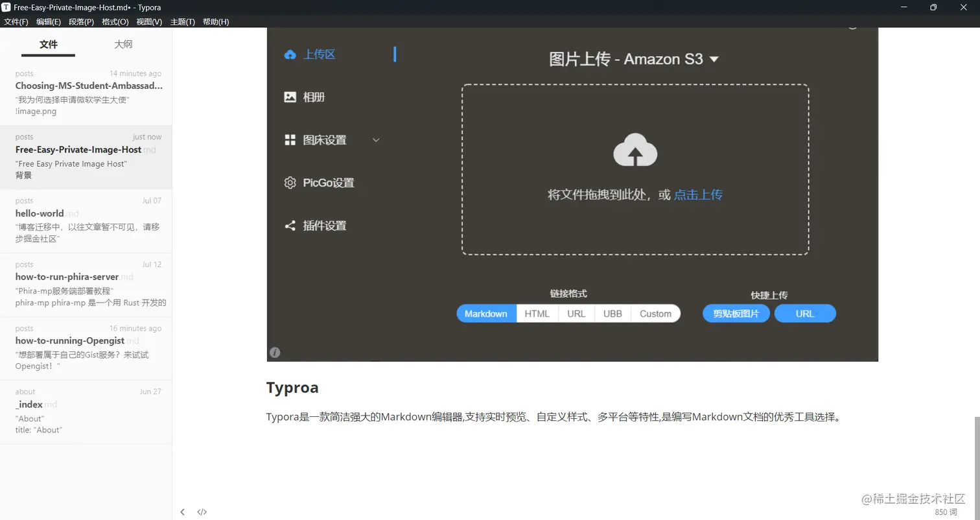Image resolution: width=980 pixels, height=520 pixels.
Task: Open Choosing-MS-Student-Ambassad file
Action: click(86, 93)
